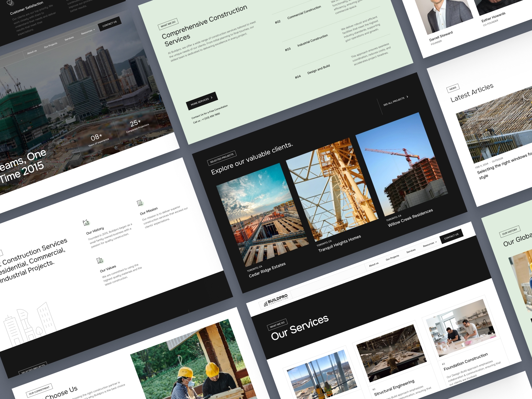Click the SELECTED PROJECTS tag above Explore clients

point(222,158)
